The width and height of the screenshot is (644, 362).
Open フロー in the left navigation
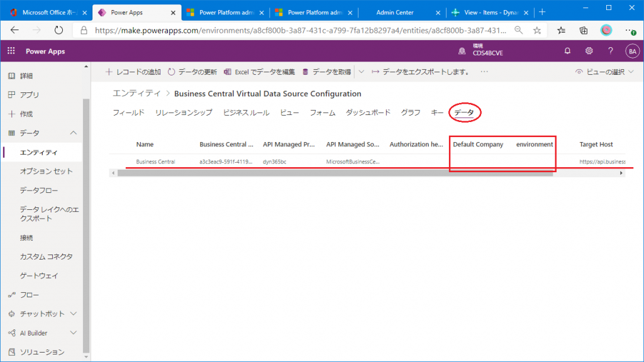pyautogui.click(x=30, y=295)
